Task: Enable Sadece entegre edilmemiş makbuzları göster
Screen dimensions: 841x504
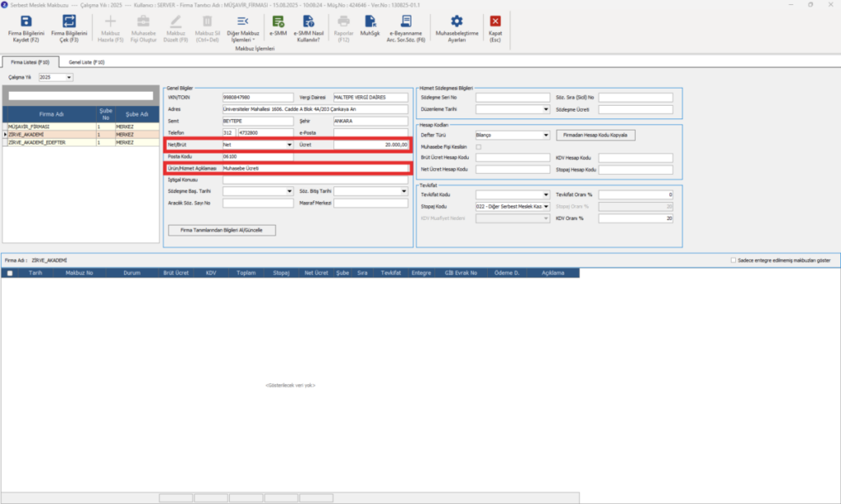Action: point(733,260)
